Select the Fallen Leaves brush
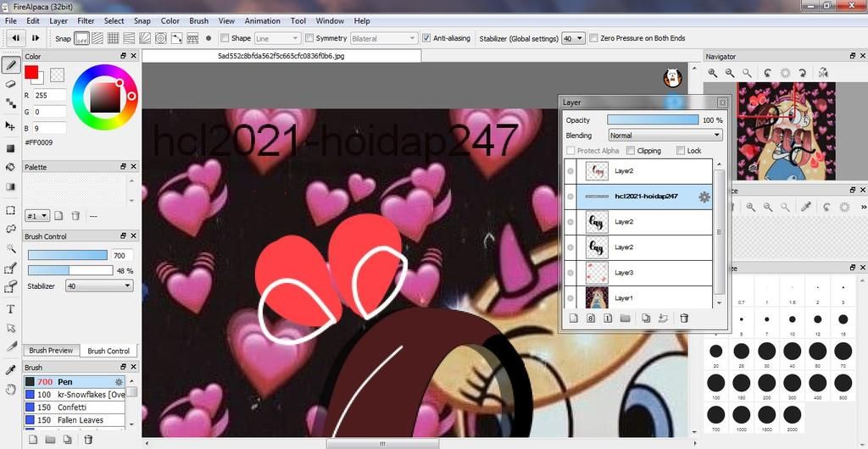The image size is (868, 449). click(x=75, y=420)
